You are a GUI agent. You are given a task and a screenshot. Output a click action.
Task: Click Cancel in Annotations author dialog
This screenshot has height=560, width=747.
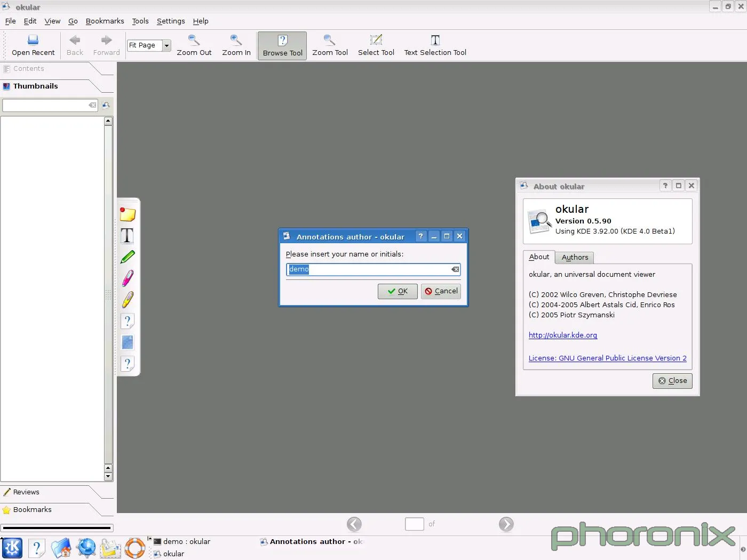[x=441, y=291]
